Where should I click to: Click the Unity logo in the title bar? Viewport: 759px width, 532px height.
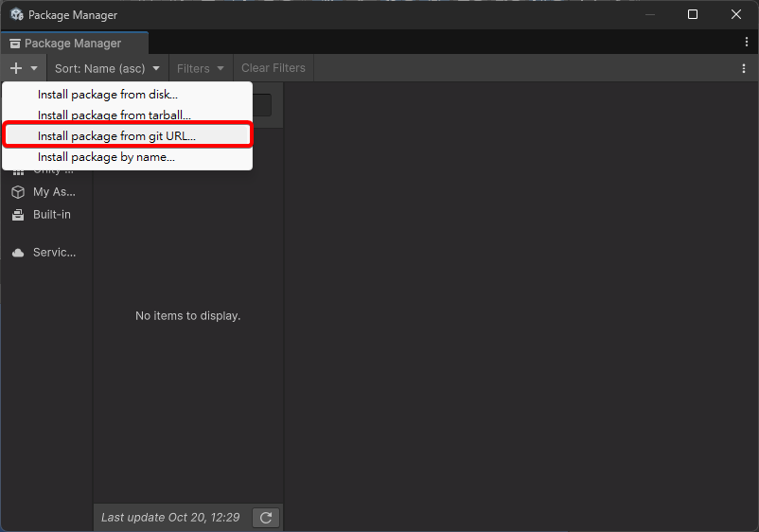[x=16, y=15]
